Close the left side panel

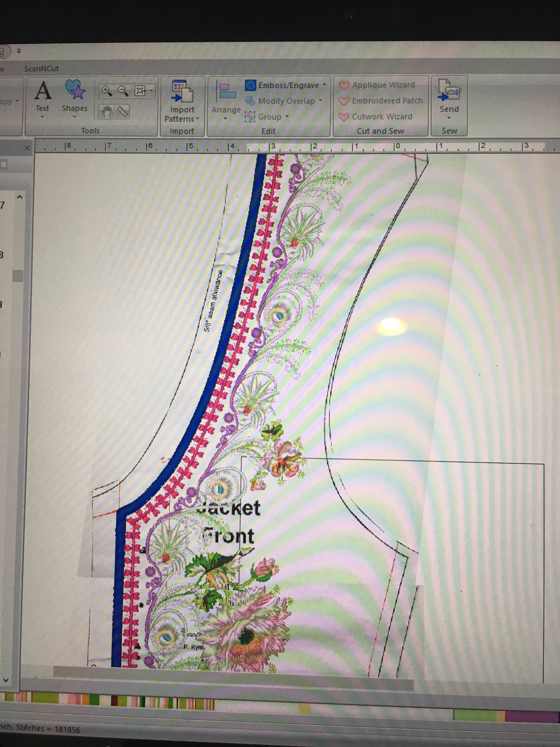tap(27, 148)
